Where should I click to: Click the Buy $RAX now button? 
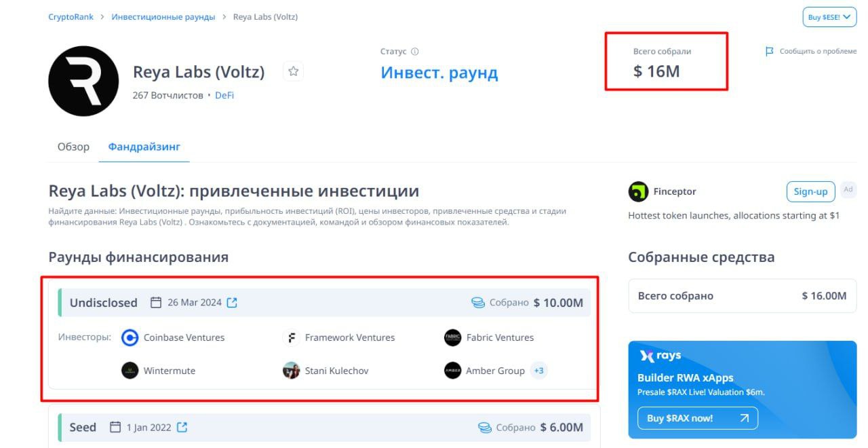[697, 418]
